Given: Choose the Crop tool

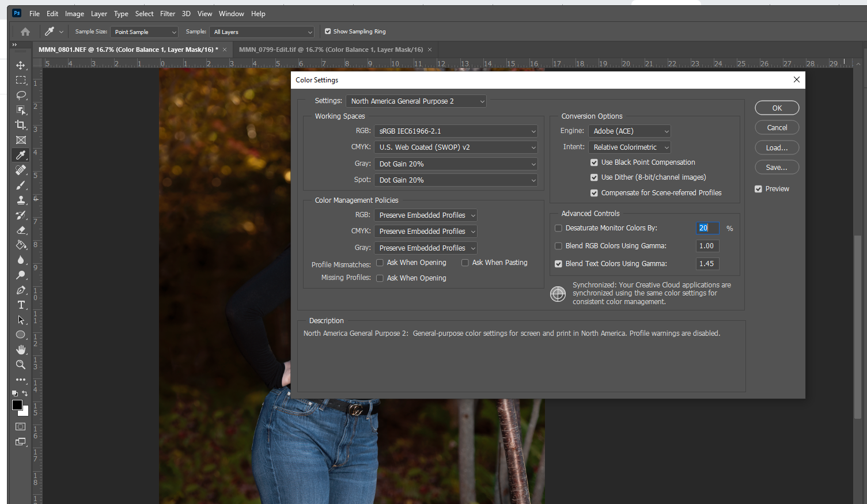Looking at the screenshot, I should (x=21, y=125).
